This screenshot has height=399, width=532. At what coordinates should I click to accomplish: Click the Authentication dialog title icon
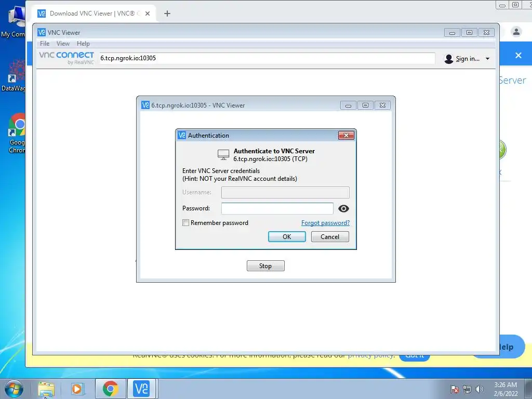pyautogui.click(x=182, y=135)
